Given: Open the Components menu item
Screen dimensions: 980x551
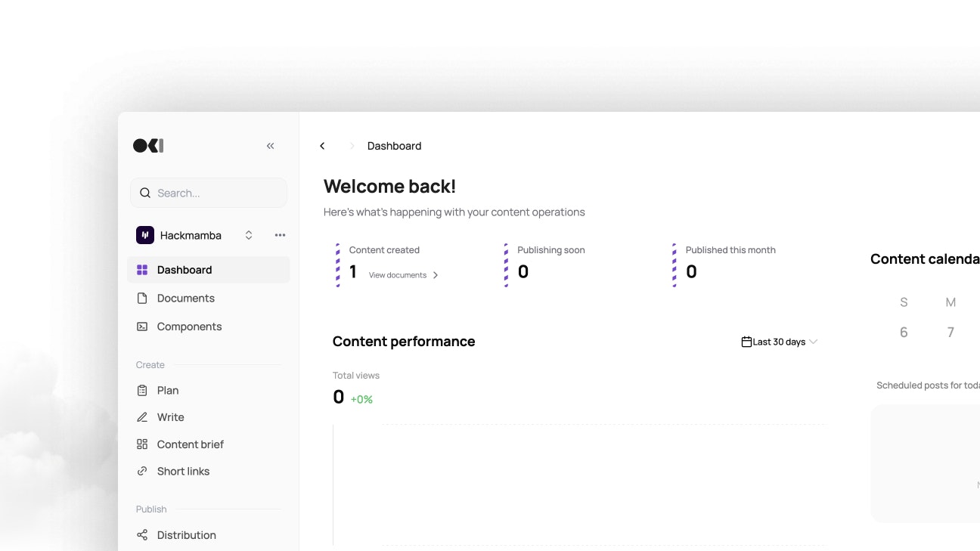Looking at the screenshot, I should point(209,327).
